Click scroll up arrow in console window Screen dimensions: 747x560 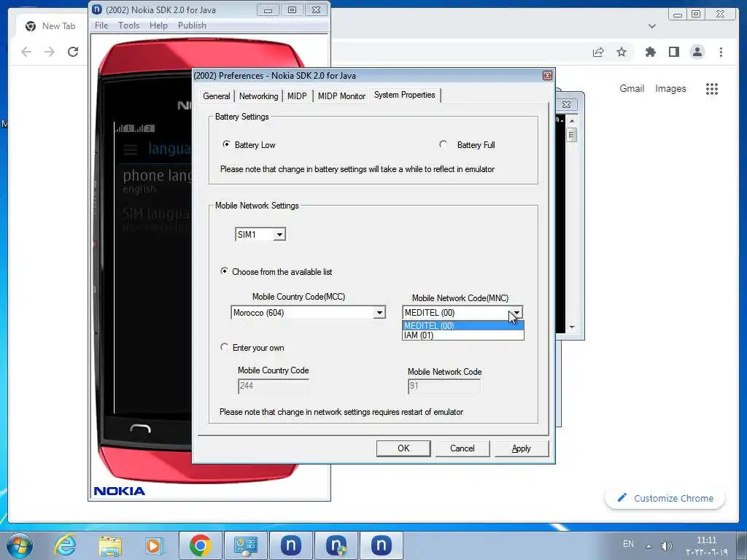pos(572,121)
